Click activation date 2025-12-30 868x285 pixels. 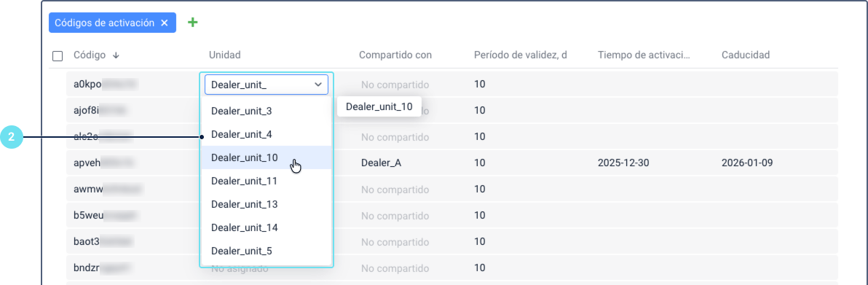623,163
